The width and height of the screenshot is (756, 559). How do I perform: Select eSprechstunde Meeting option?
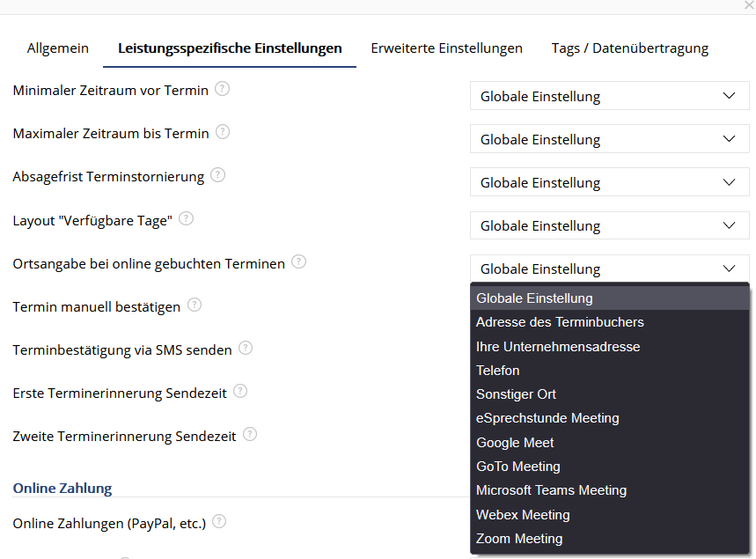click(609, 418)
